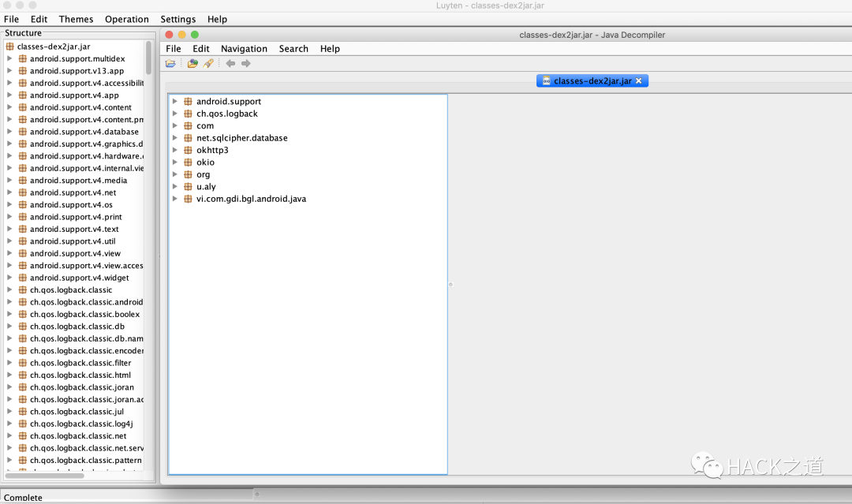This screenshot has height=504, width=852.
Task: Click Luyten Structure panel vertical scrollbar
Action: coord(148,58)
